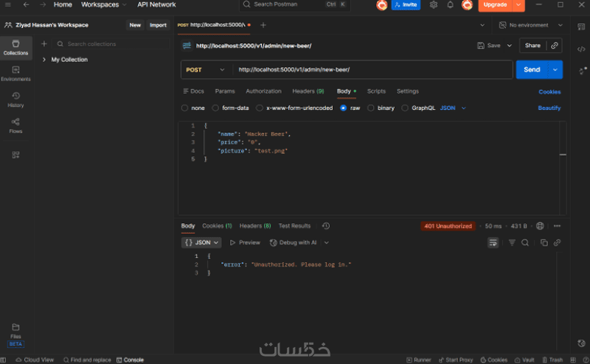The height and width of the screenshot is (364, 590).
Task: Click the New button
Action: [135, 25]
